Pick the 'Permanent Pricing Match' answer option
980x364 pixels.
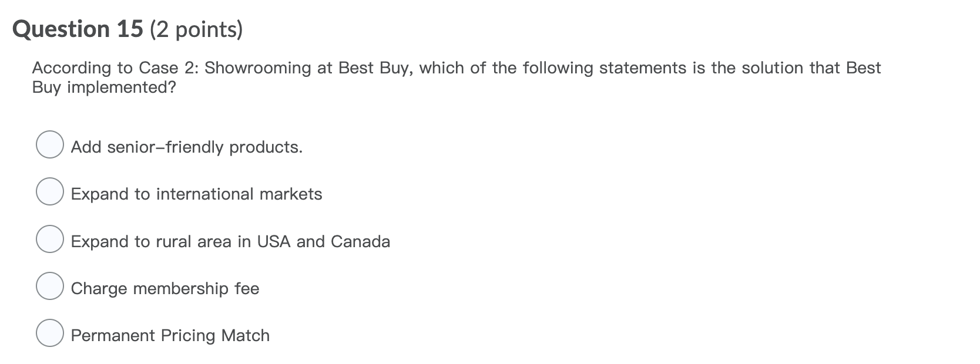50,333
